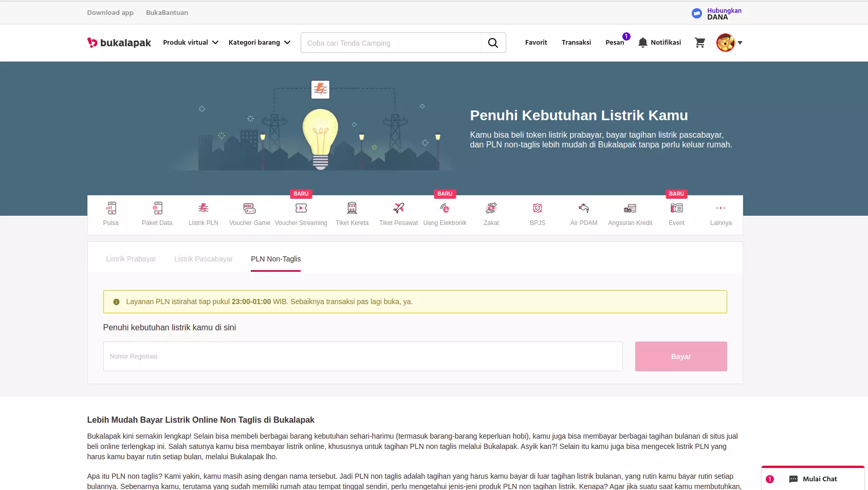868x490 pixels.
Task: Show more services via Lainnya icon
Action: pos(721,208)
